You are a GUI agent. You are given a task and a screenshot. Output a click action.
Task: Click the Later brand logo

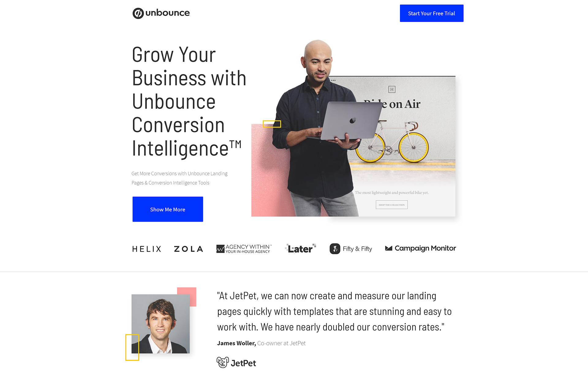[x=300, y=248]
